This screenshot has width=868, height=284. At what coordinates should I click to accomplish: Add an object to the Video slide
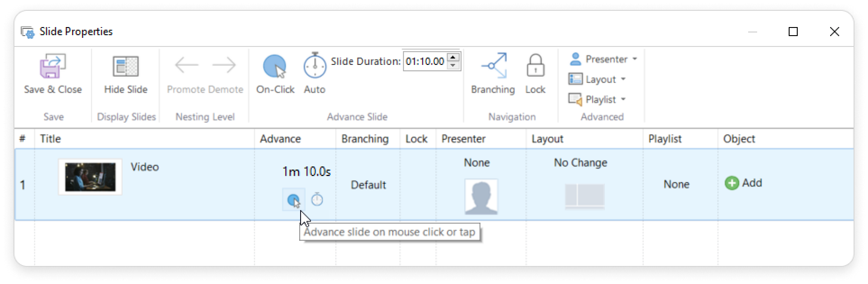(x=743, y=183)
